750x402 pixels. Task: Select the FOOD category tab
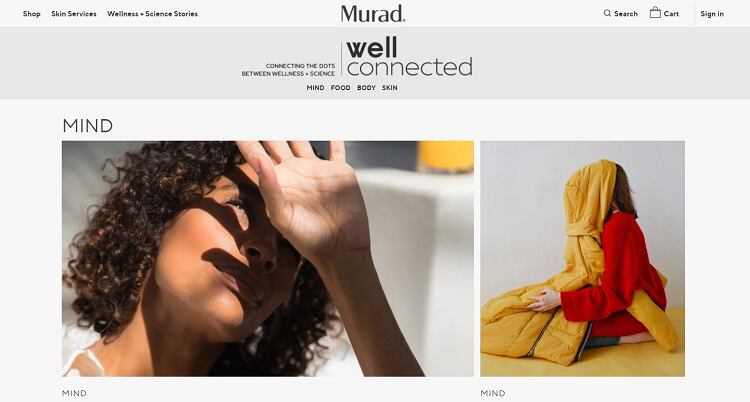click(x=341, y=88)
